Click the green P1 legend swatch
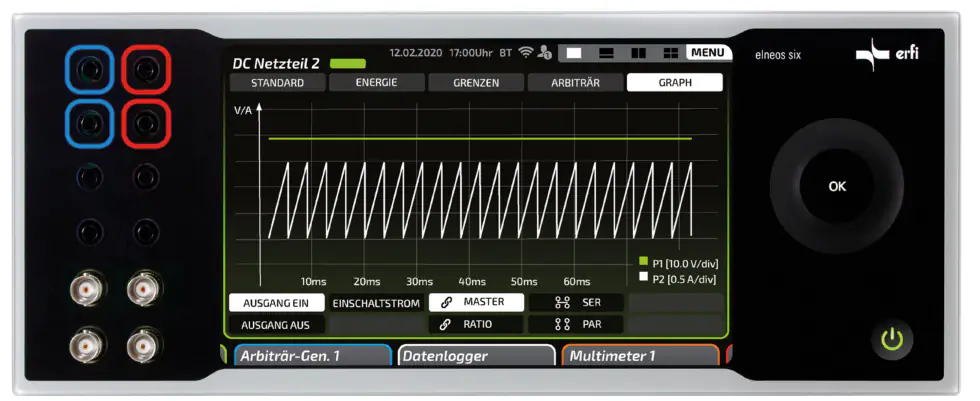The image size is (980, 401). click(644, 262)
